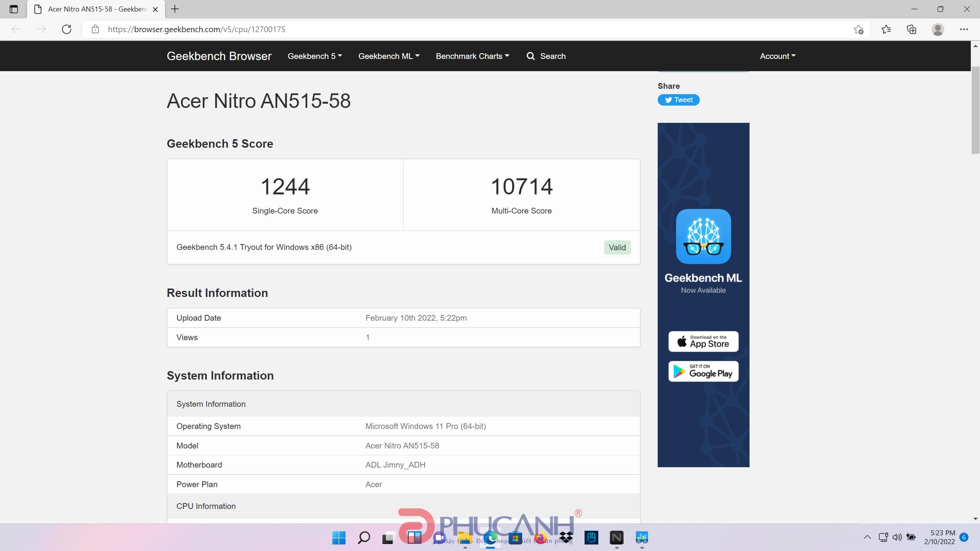The height and width of the screenshot is (551, 980).
Task: Add page to favorites star icon
Action: (859, 29)
